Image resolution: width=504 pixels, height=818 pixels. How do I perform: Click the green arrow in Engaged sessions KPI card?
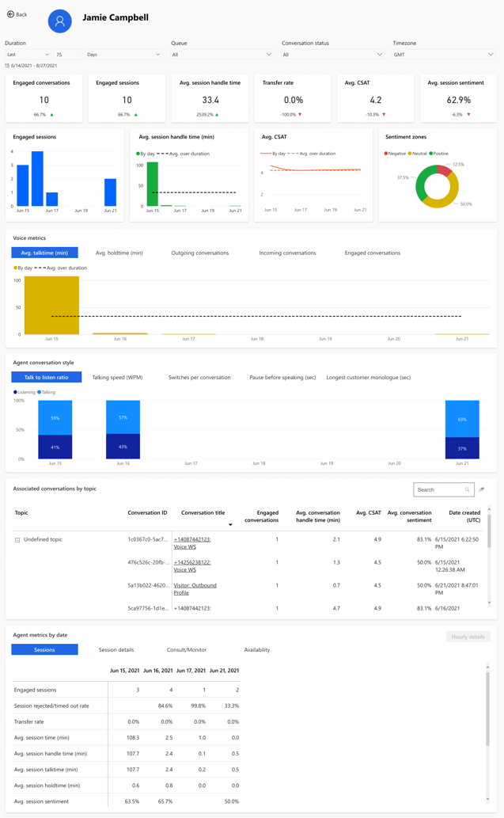[x=135, y=114]
